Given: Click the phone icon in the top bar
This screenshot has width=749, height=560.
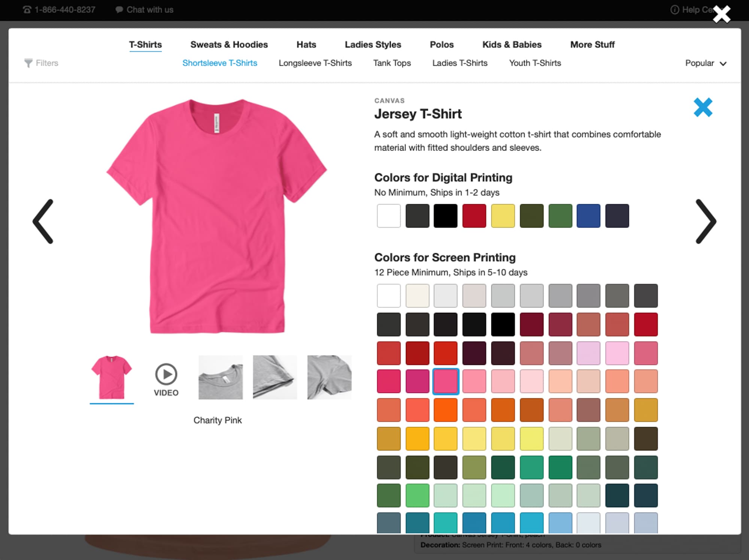Looking at the screenshot, I should click(x=26, y=9).
